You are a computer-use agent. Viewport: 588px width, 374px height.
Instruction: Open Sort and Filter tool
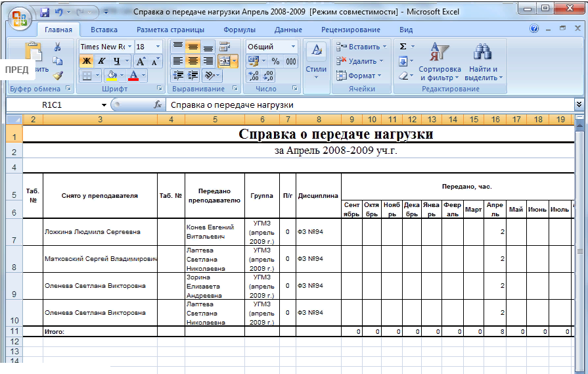[439, 62]
